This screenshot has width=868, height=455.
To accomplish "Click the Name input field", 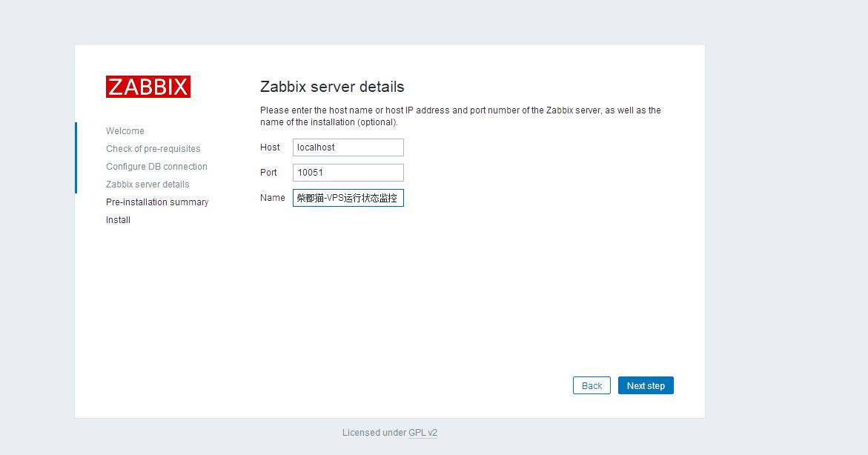I will pos(348,198).
